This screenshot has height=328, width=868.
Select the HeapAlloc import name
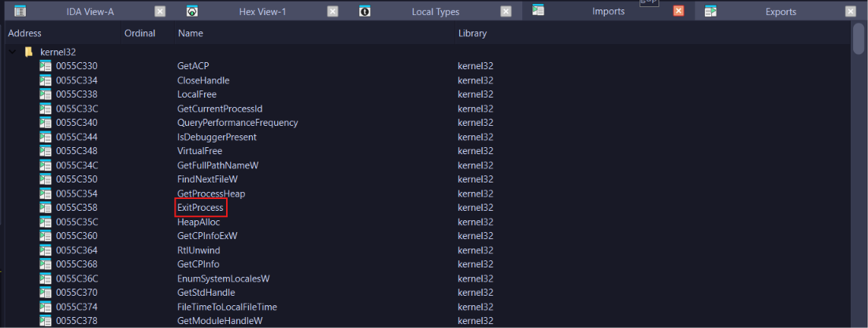198,222
